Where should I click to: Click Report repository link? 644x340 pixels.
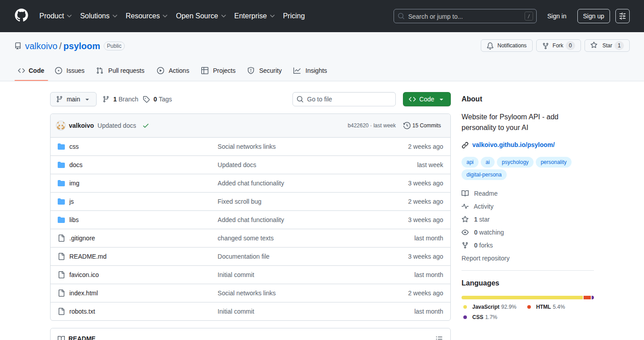tap(486, 258)
